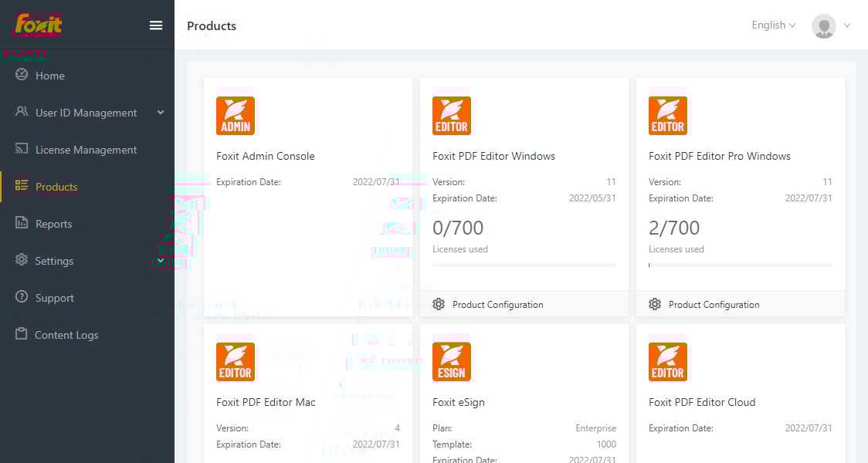Open Content Logs clipboard icon
This screenshot has width=868, height=463.
point(22,335)
